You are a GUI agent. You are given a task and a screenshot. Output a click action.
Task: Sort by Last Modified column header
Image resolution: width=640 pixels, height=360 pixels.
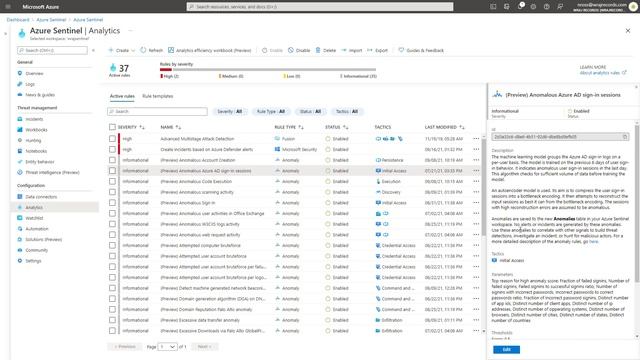tap(444, 127)
